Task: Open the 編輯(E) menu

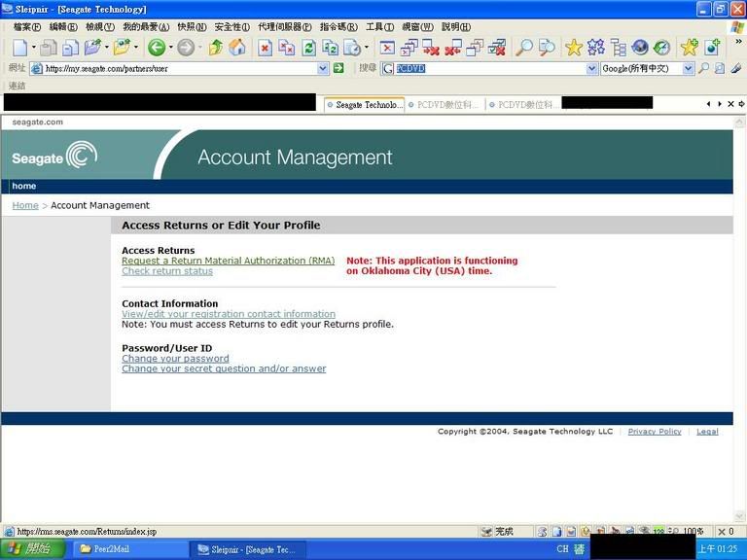Action: click(63, 27)
